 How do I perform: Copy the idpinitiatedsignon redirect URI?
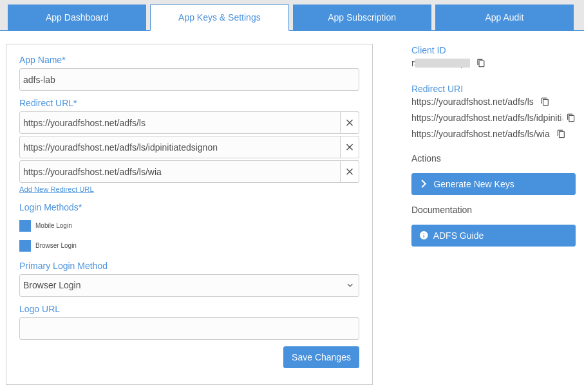pos(570,118)
